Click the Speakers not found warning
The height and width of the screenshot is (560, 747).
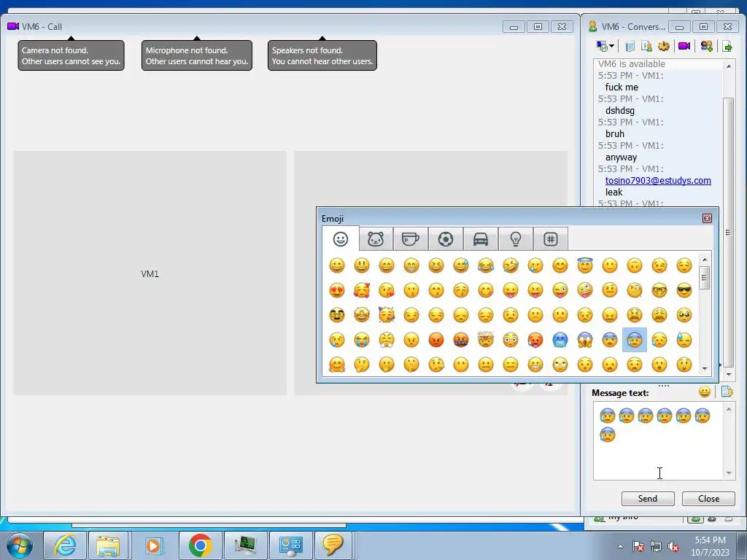pos(322,55)
